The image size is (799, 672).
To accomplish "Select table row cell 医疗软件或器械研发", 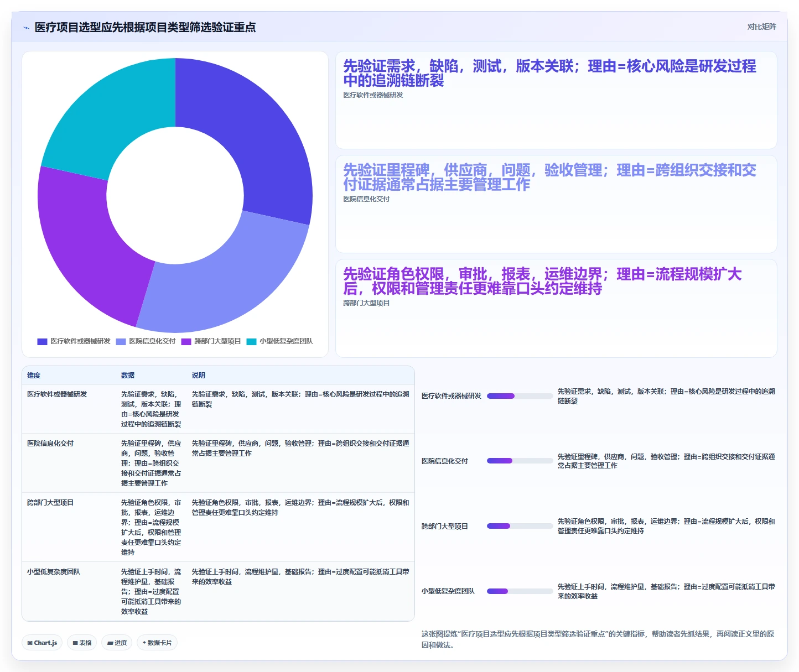I will coord(57,394).
